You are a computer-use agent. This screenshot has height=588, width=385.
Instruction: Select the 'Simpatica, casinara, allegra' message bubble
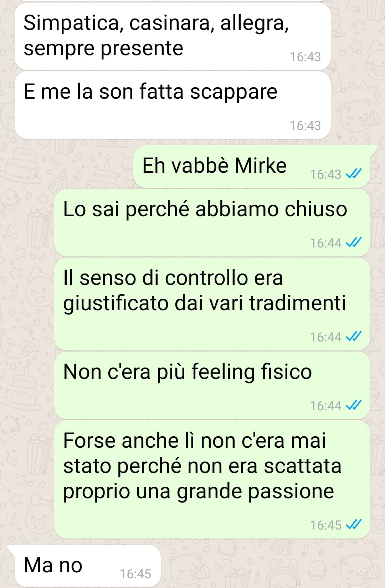pos(173,36)
